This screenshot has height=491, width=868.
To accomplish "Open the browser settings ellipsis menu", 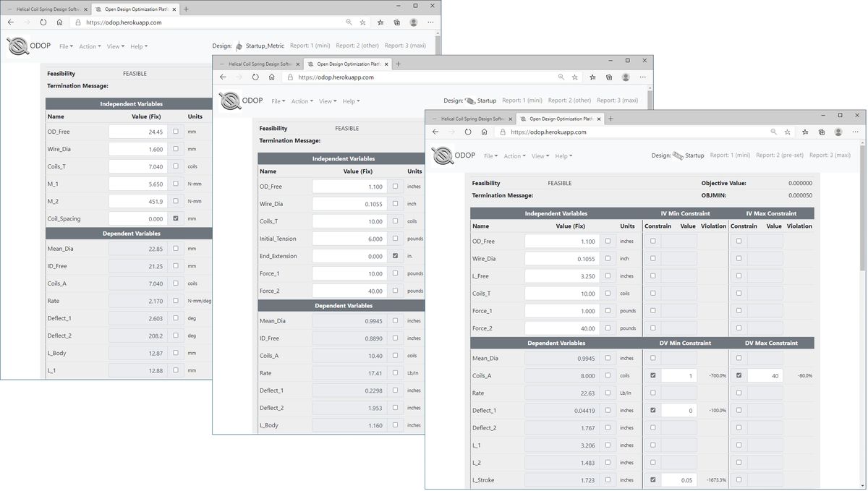I will coord(856,132).
